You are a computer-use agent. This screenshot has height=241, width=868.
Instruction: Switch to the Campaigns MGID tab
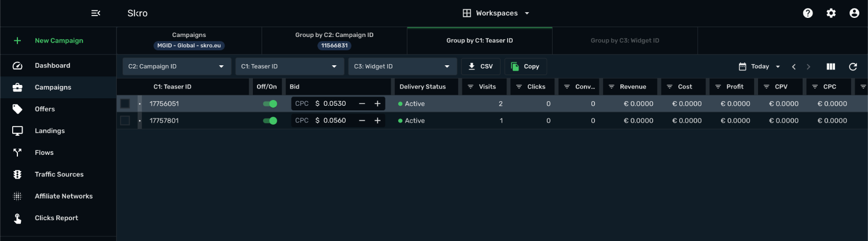point(189,40)
